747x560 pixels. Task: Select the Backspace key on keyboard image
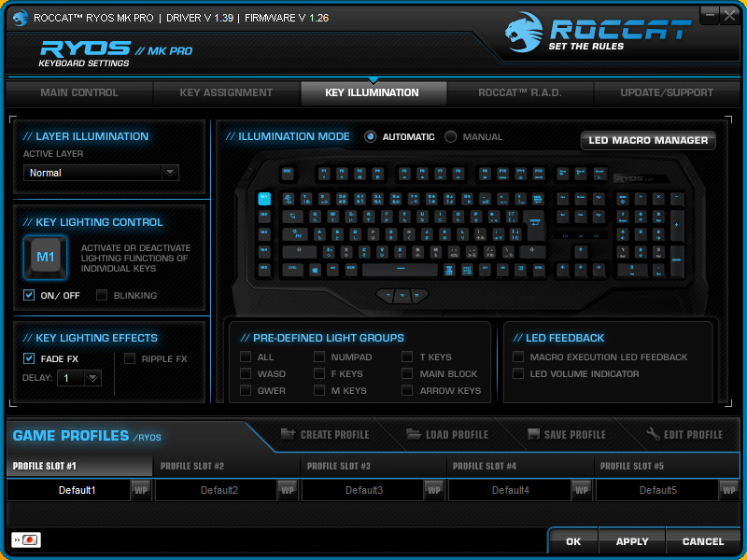click(x=538, y=199)
